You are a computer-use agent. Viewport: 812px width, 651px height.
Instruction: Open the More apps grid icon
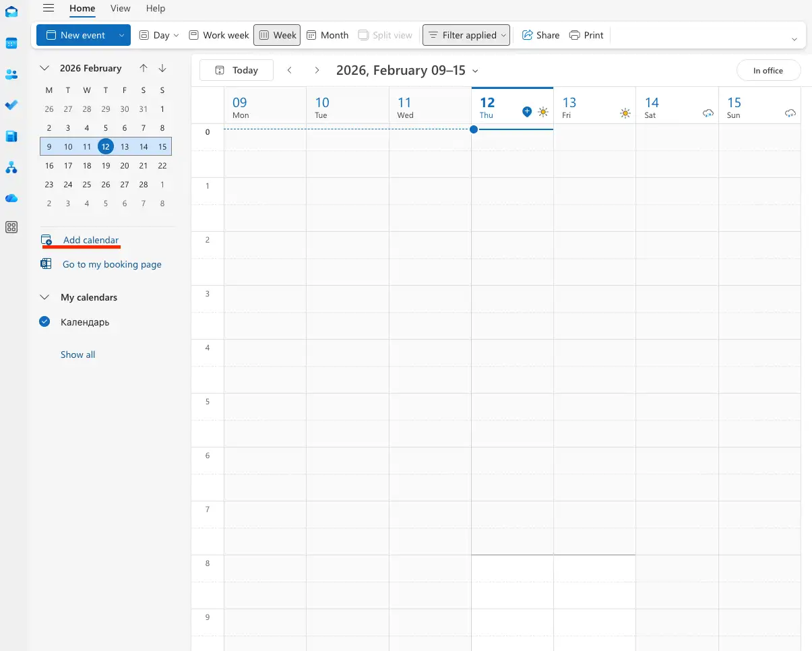pos(11,227)
